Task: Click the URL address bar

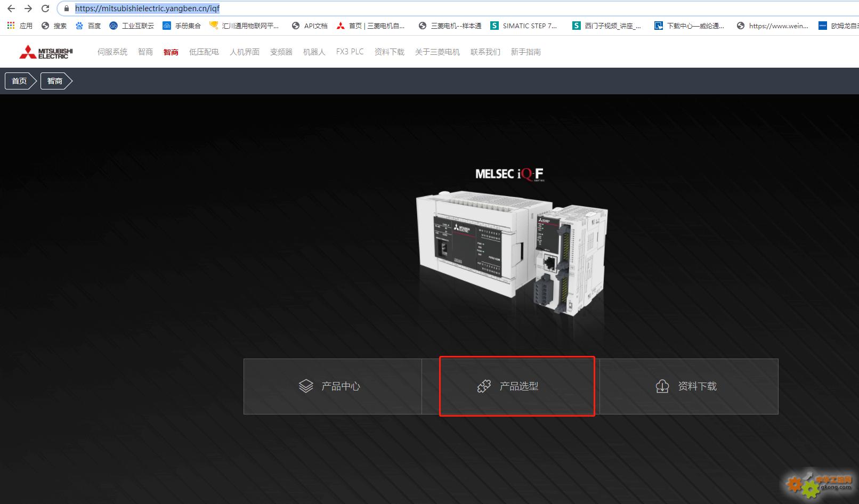Action: (x=458, y=9)
